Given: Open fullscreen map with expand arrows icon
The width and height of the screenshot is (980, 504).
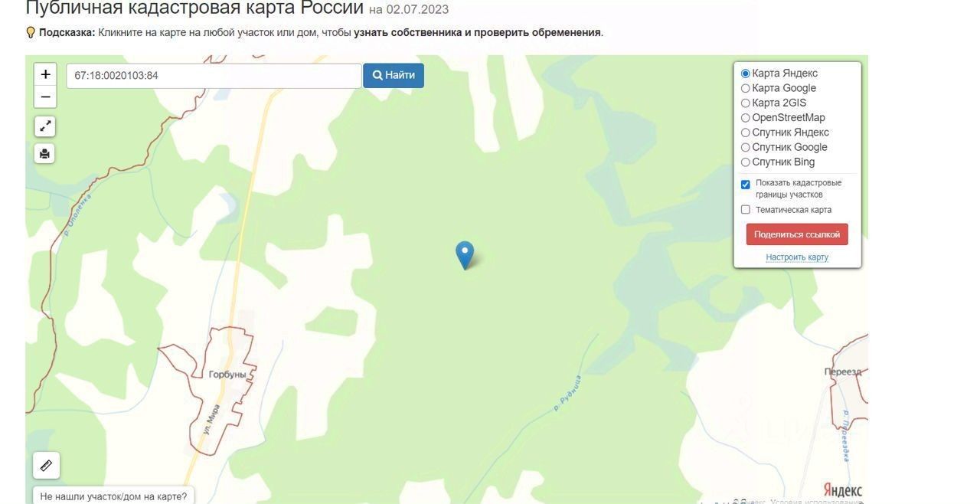Looking at the screenshot, I should (45, 126).
